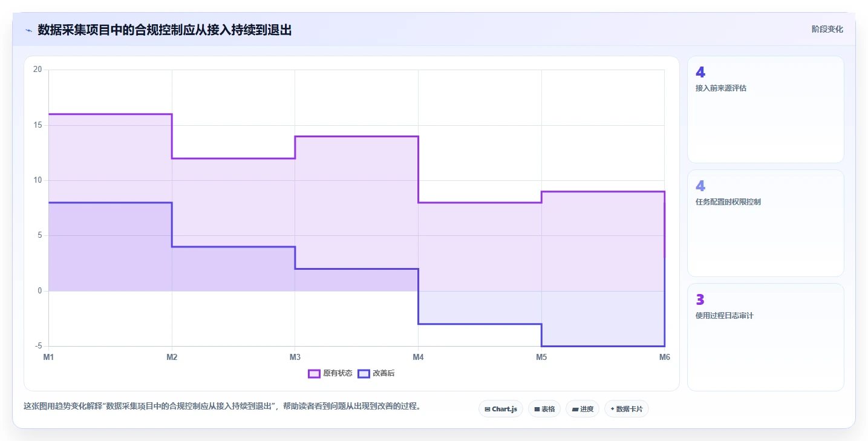The image size is (868, 441).
Task: Click the 阶段变化 label in header
Action: 827,30
